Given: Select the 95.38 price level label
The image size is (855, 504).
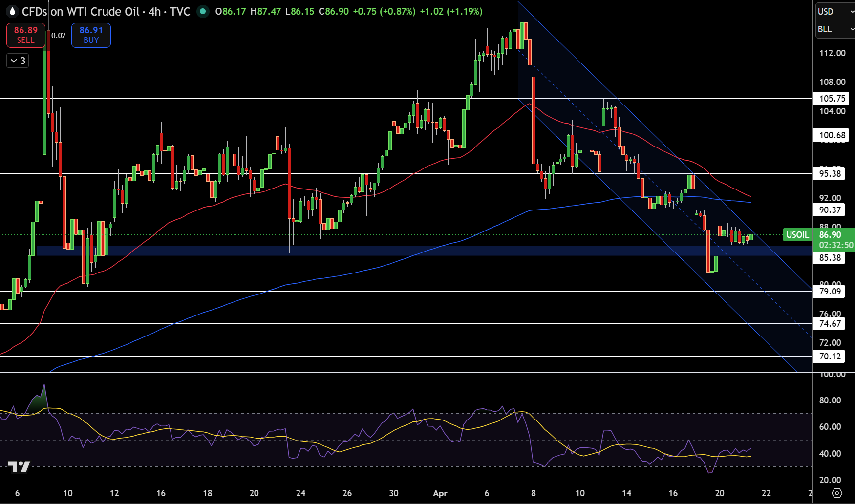Looking at the screenshot, I should tap(830, 173).
